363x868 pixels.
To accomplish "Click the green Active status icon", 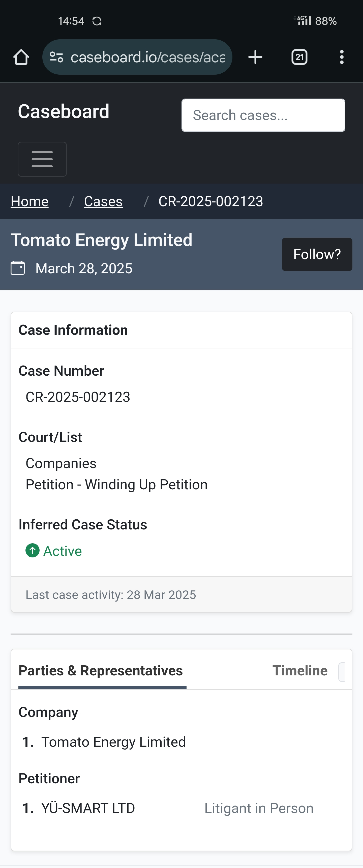I will pyautogui.click(x=32, y=551).
